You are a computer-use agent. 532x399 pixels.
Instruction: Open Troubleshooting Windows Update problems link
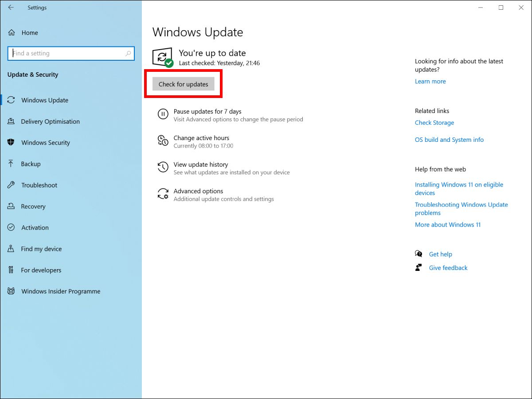pyautogui.click(x=462, y=209)
